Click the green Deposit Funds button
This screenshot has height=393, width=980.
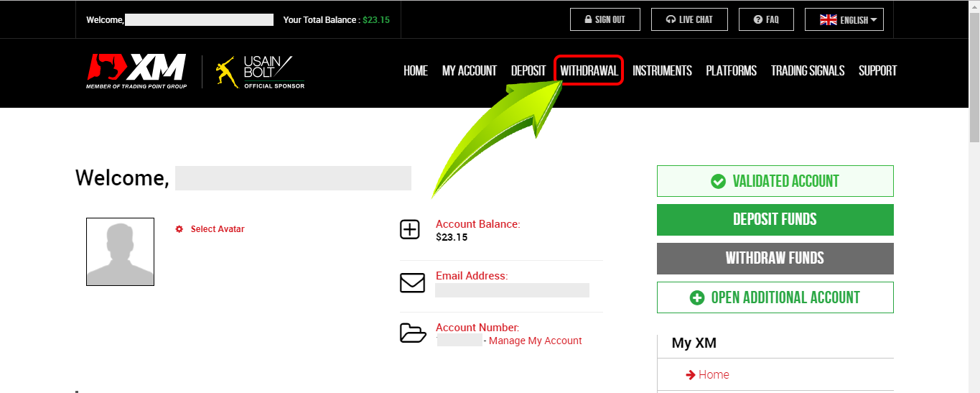click(x=775, y=220)
